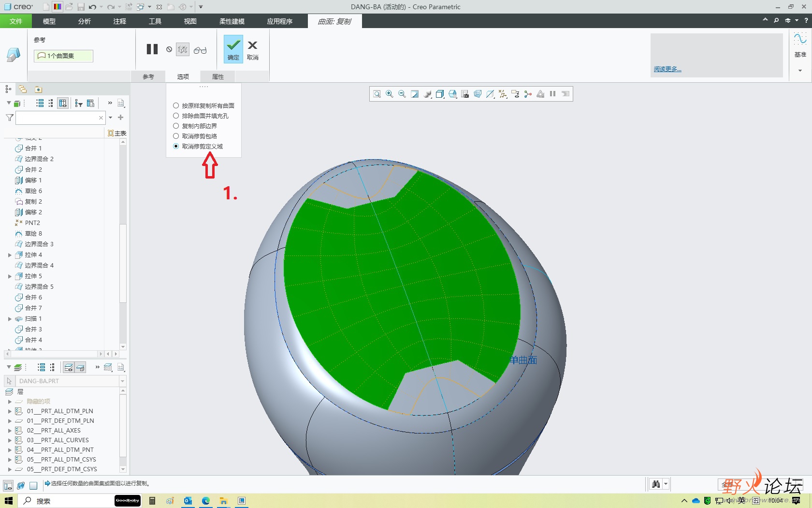The image size is (812, 508).
Task: Click the Undo icon in quick access toolbar
Action: [x=92, y=7]
